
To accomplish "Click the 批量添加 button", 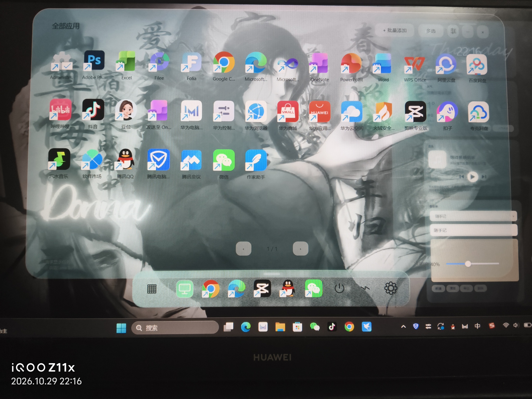I will click(395, 31).
